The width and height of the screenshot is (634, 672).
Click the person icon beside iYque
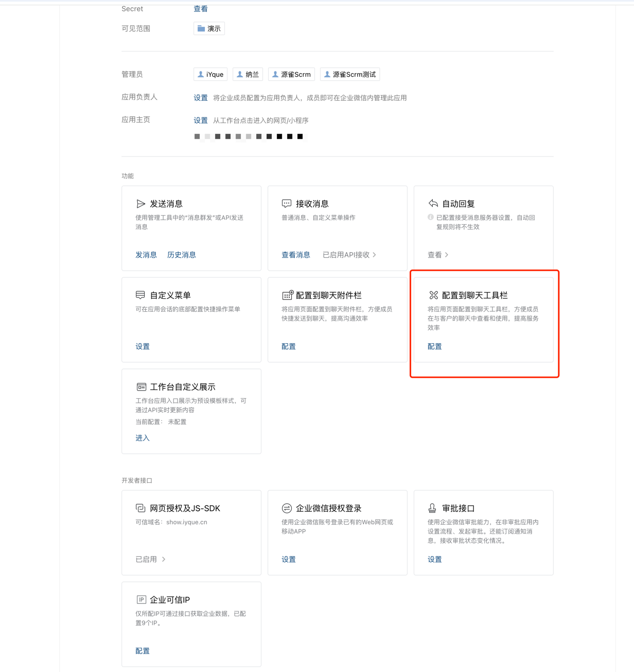(x=201, y=75)
